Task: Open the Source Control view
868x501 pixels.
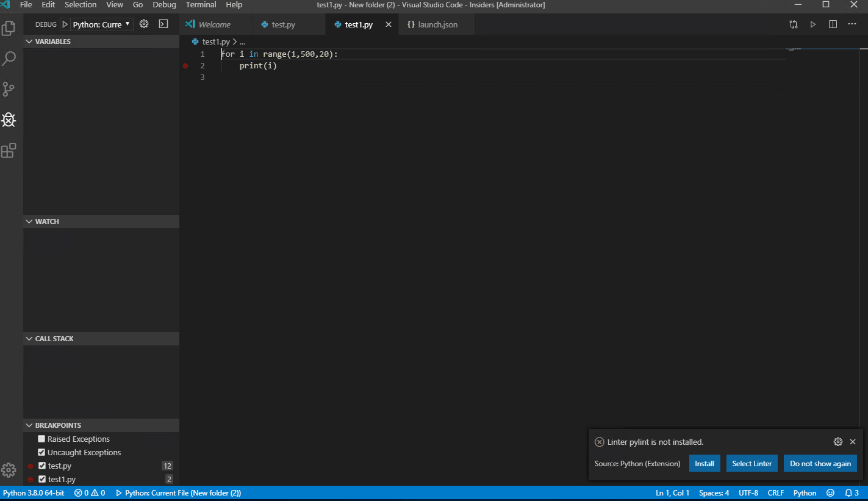Action: (x=9, y=89)
